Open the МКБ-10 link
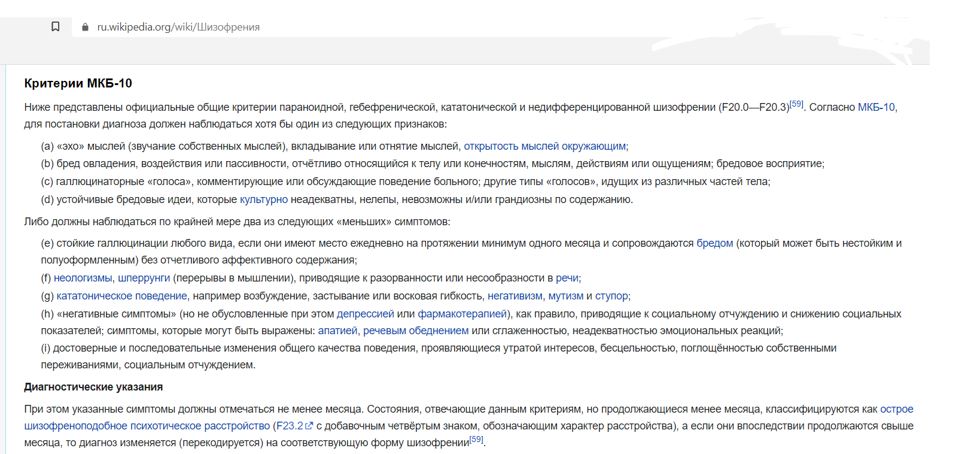Image resolution: width=980 pixels, height=454 pixels. click(876, 107)
